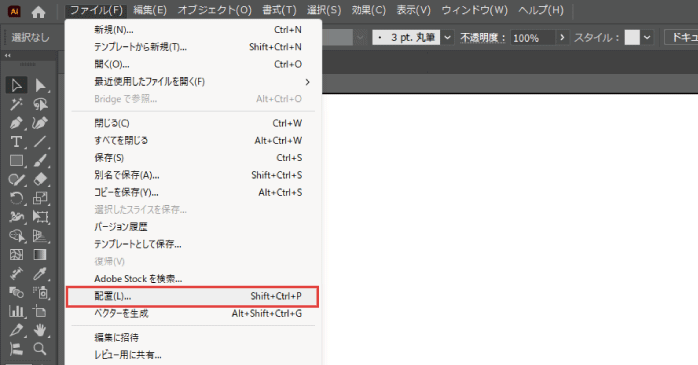The height and width of the screenshot is (365, 698).
Task: Choose 新規(N)... from the menu
Action: click(193, 30)
